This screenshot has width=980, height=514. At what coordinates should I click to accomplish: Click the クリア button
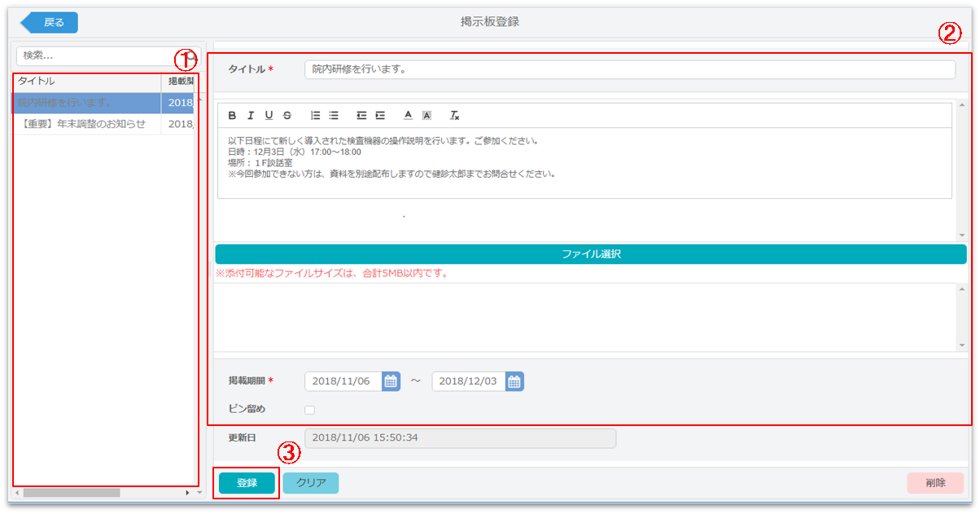311,483
